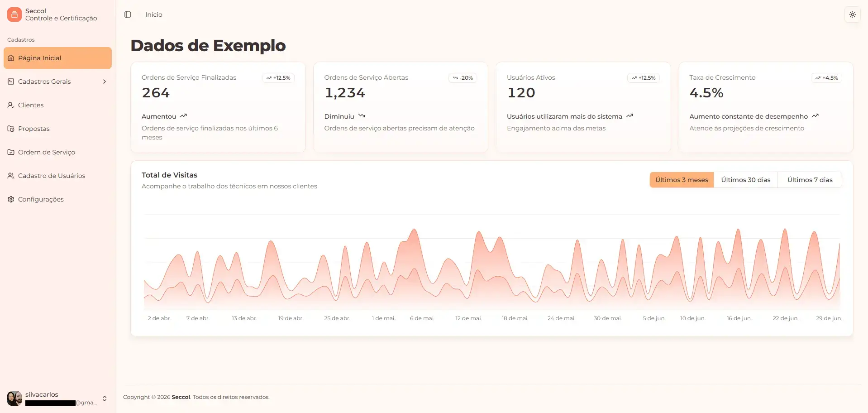This screenshot has width=868, height=413.
Task: Collapse the sidebar with the panel icon
Action: tap(128, 14)
